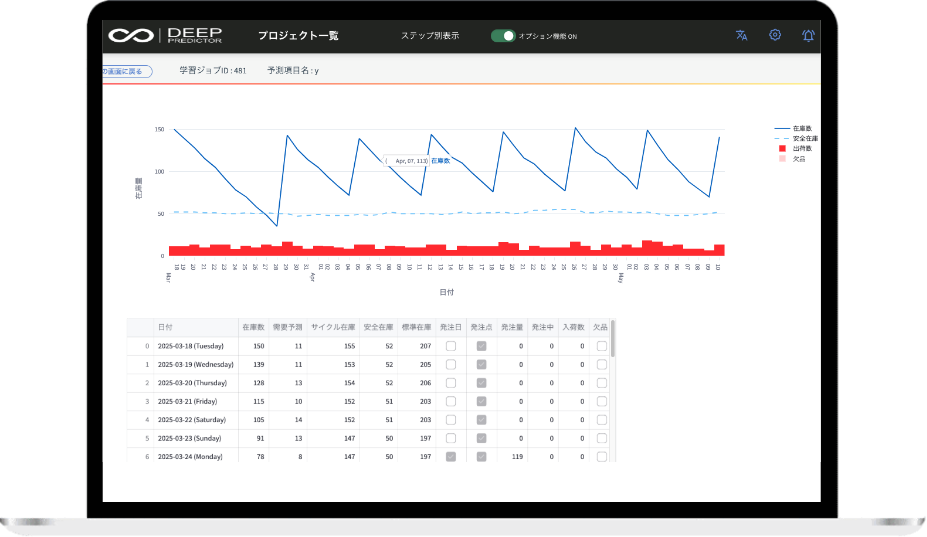Open the language translation icon
Screen dimensions: 927x537
tap(741, 35)
